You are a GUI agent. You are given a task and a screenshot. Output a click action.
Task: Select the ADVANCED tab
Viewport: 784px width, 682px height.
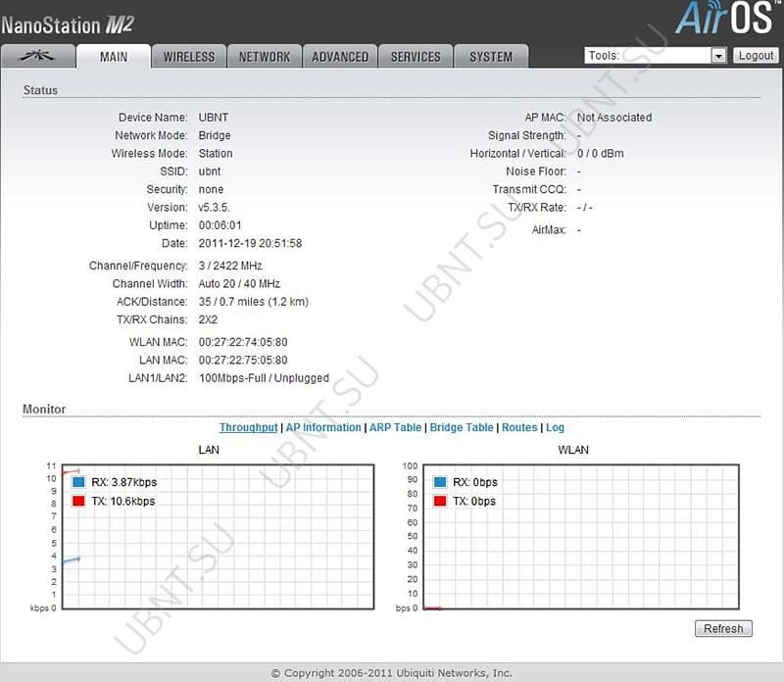340,57
